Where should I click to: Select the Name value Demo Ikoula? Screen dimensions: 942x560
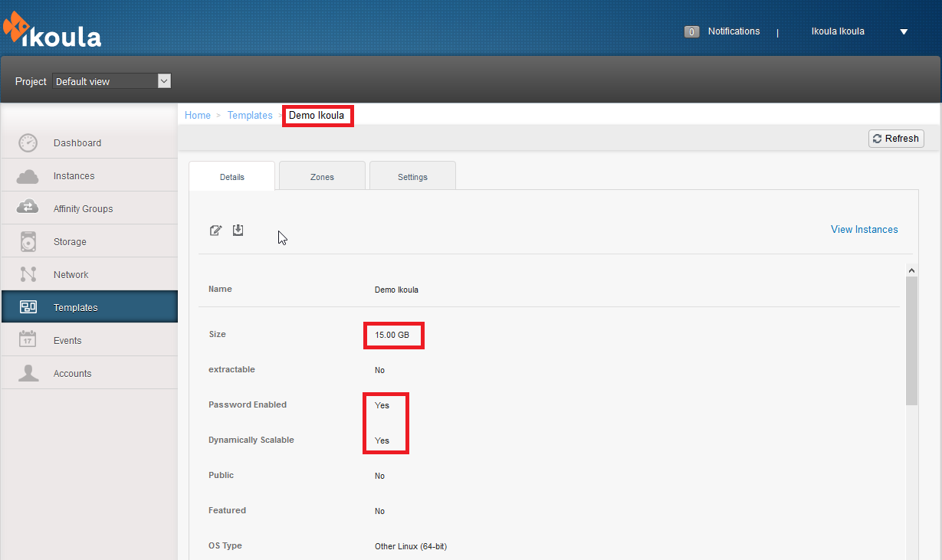(x=396, y=290)
